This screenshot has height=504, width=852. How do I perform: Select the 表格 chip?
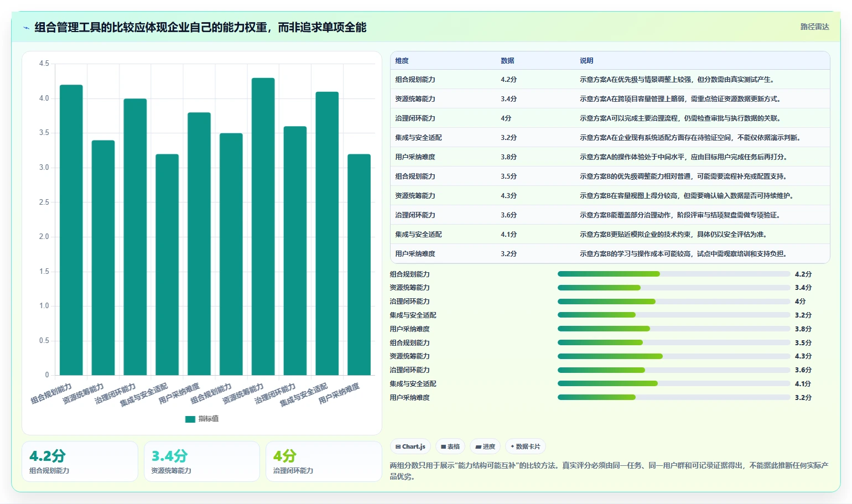(450, 446)
